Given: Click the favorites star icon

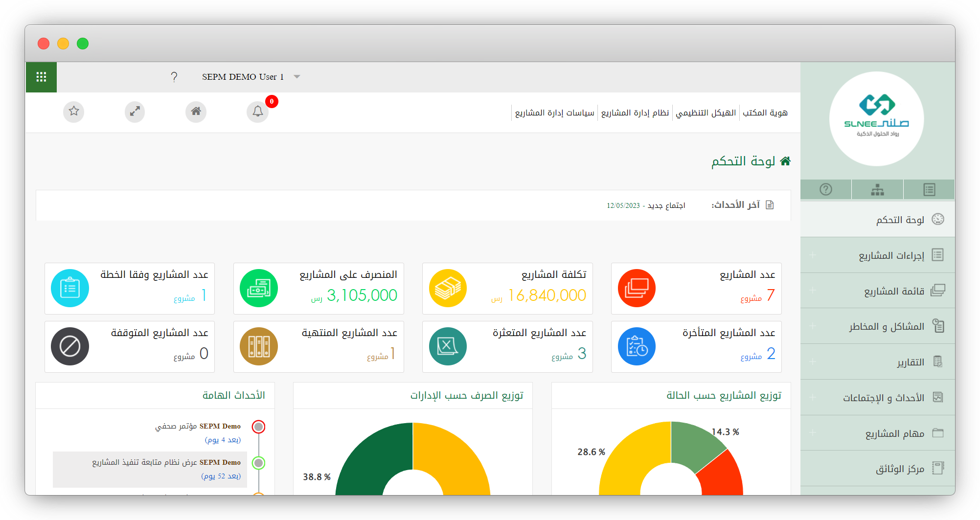Looking at the screenshot, I should 74,112.
